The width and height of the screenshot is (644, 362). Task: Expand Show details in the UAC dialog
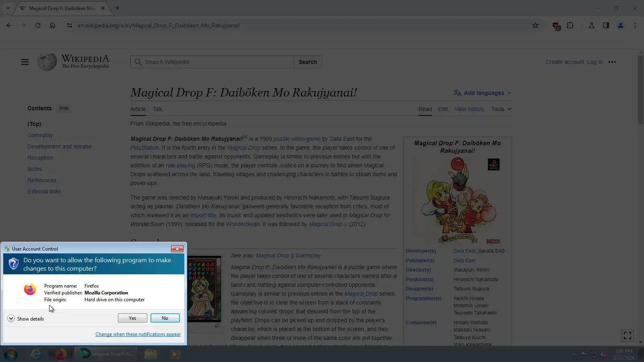pos(26,319)
